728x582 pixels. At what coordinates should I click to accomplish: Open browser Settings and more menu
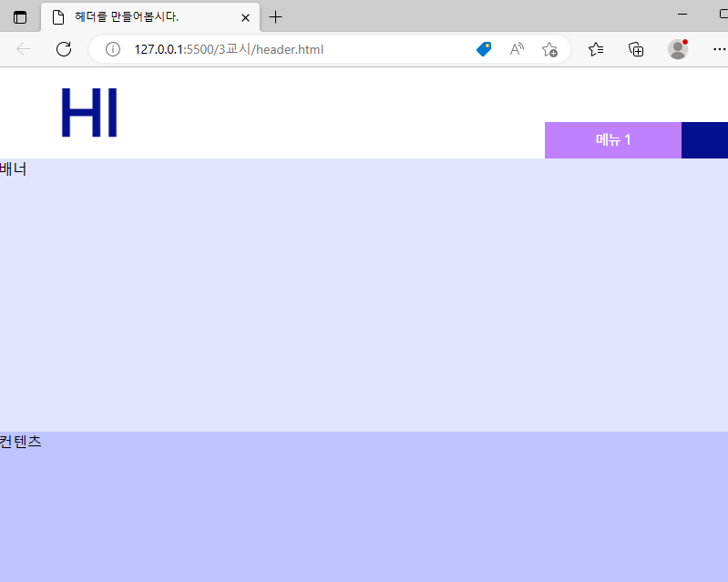pos(719,49)
